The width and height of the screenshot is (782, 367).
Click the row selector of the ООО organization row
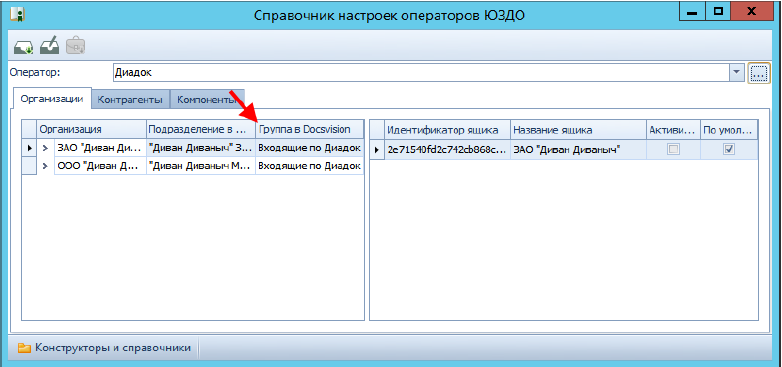[30, 166]
